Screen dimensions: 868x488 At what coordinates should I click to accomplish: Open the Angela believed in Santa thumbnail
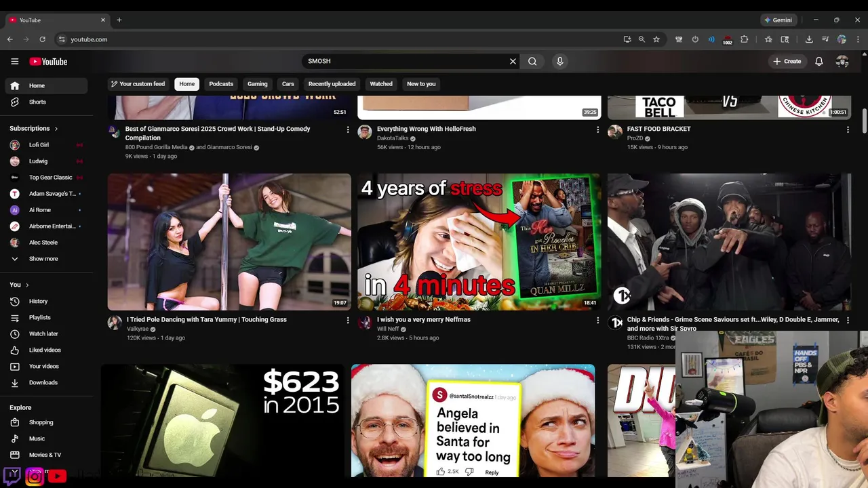[473, 421]
